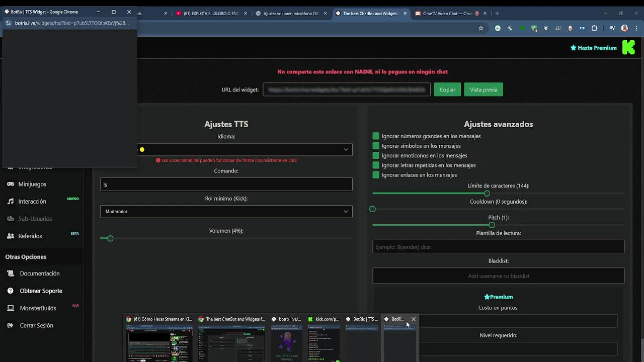Click the yellow voice indicator dot
This screenshot has height=362, width=644.
[142, 149]
